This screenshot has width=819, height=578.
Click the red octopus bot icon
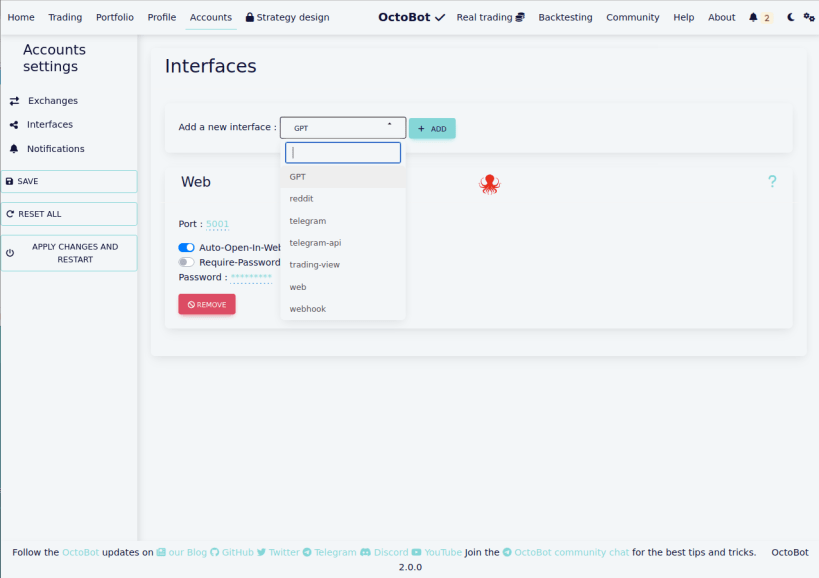click(x=490, y=184)
